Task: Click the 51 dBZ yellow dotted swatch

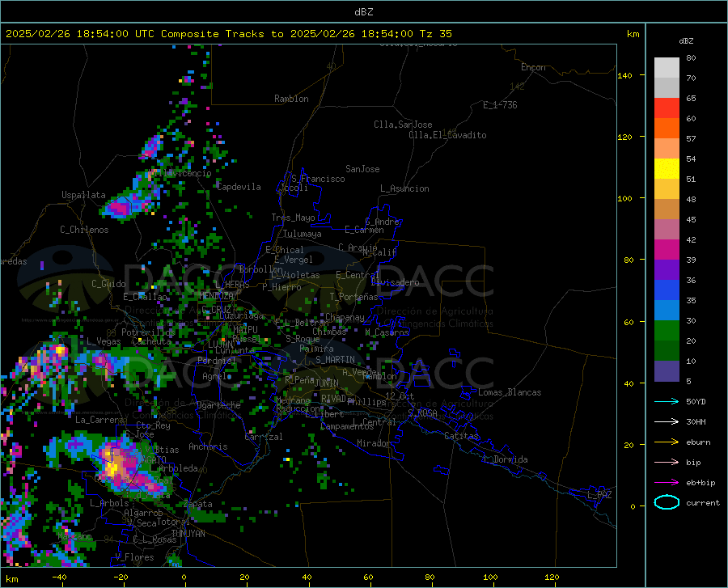Action: click(x=667, y=168)
